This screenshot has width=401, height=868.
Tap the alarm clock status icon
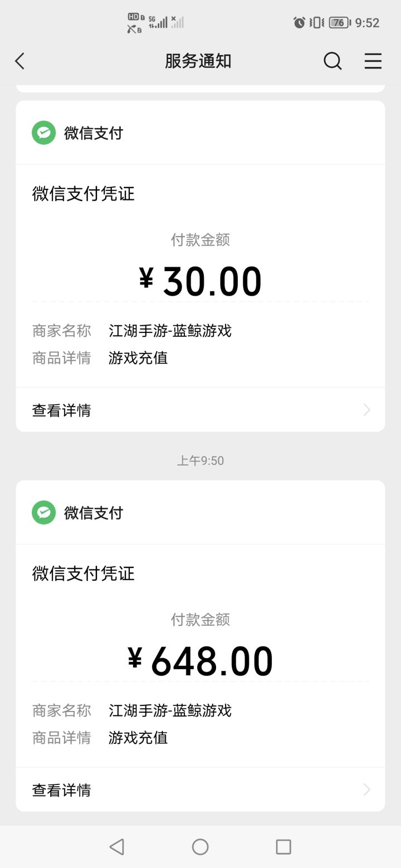299,23
